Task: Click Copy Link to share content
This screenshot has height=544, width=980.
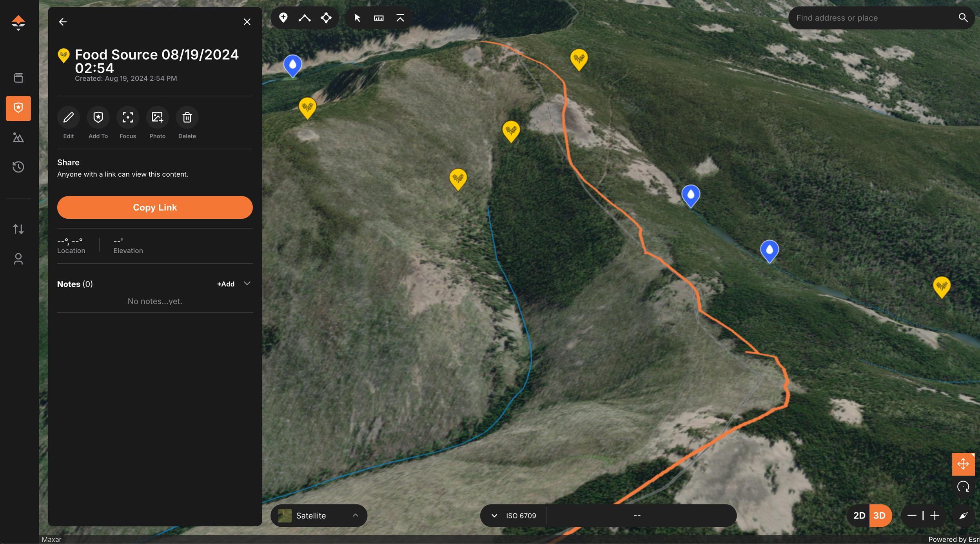Action: (x=155, y=207)
